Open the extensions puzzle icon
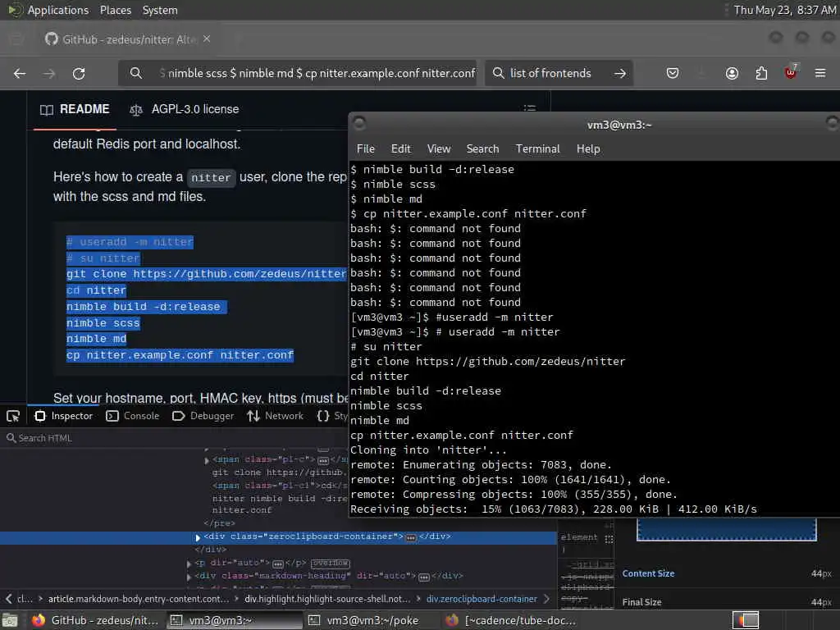The width and height of the screenshot is (840, 630). 761,73
